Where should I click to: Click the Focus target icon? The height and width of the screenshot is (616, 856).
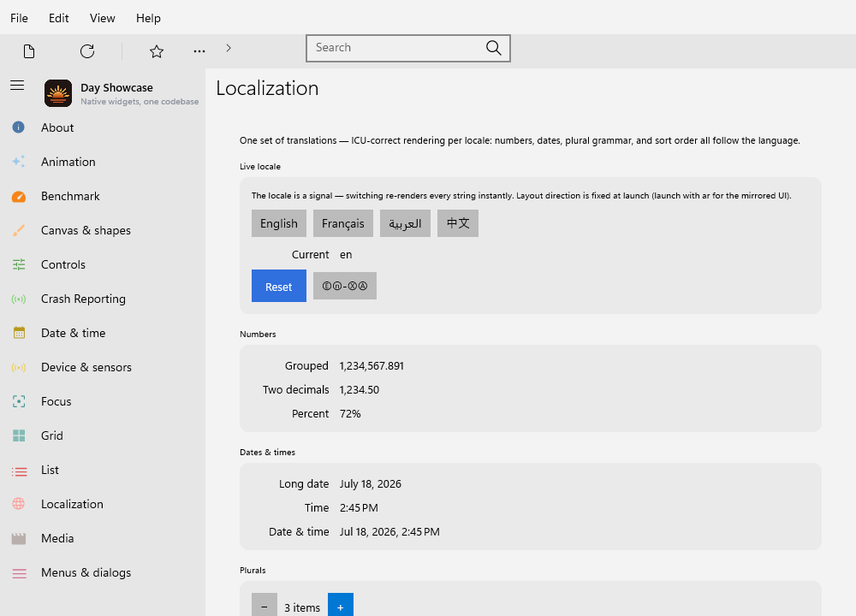click(x=19, y=401)
